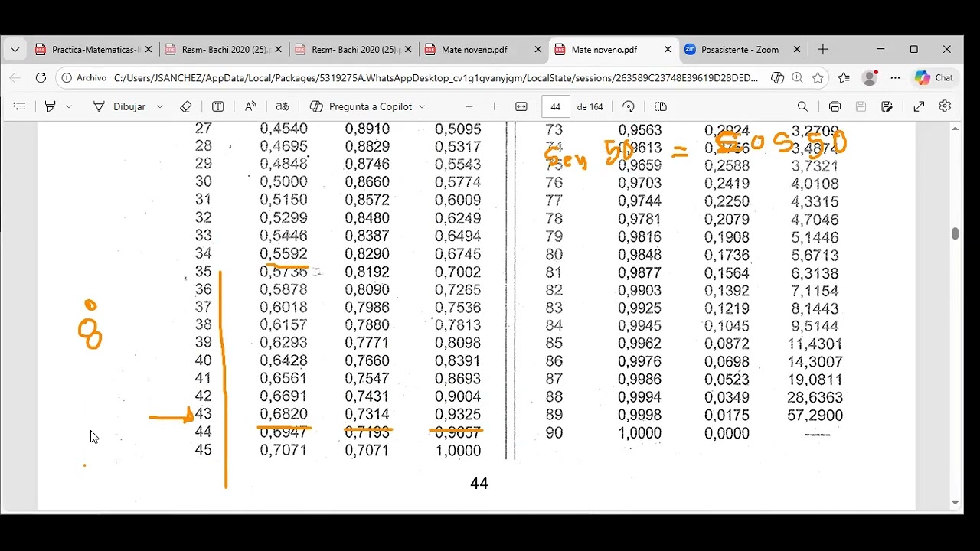Image resolution: width=980 pixels, height=551 pixels.
Task: Zoom out of the PDF page
Action: pyautogui.click(x=469, y=106)
